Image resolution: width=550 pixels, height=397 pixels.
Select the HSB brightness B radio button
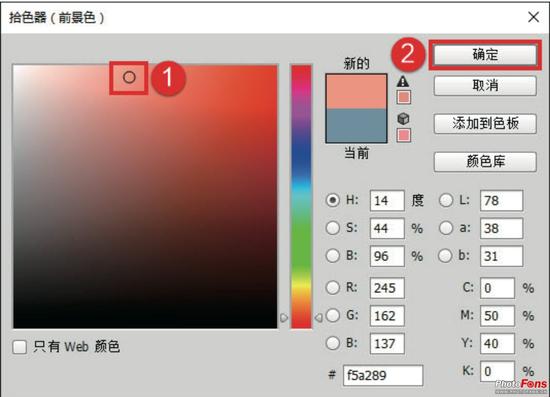(333, 256)
